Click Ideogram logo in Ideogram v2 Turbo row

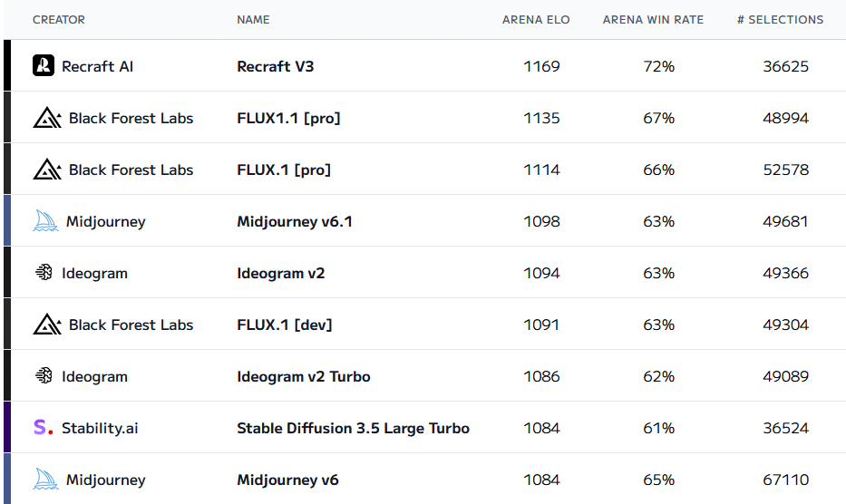[44, 375]
